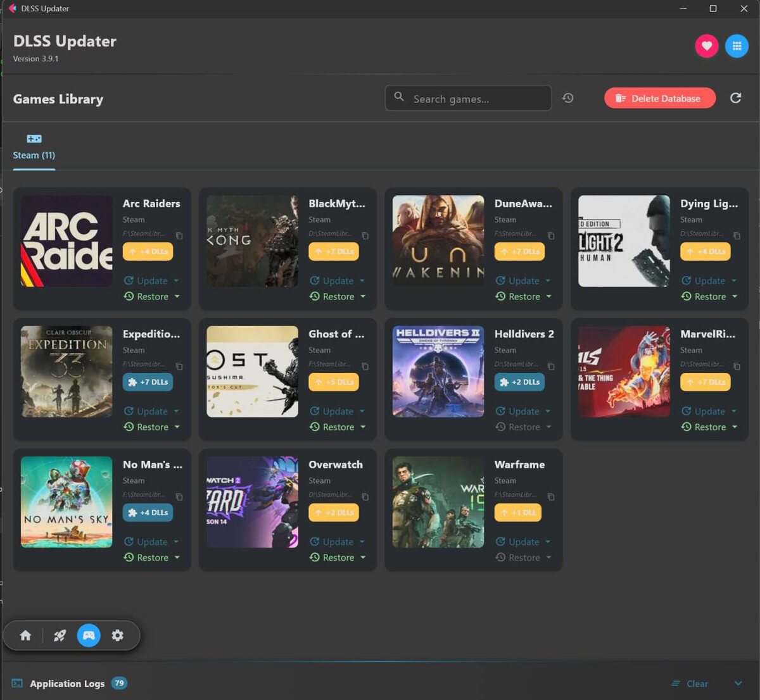Click the +2 DLLs badge for Overwatch
Screen dimensions: 760x700
point(334,513)
